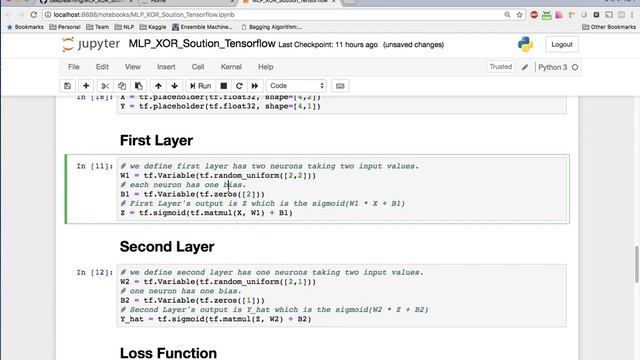The image size is (640, 360).
Task: Save the notebook with the floppy icon
Action: (x=67, y=86)
